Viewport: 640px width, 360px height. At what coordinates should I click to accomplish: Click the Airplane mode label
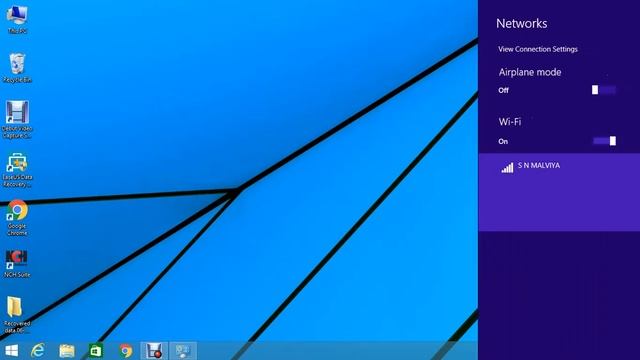tap(530, 72)
